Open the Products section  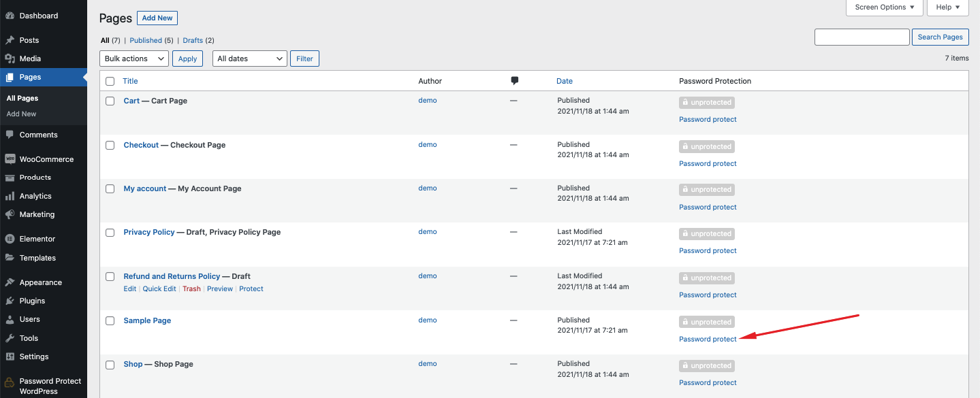(33, 177)
